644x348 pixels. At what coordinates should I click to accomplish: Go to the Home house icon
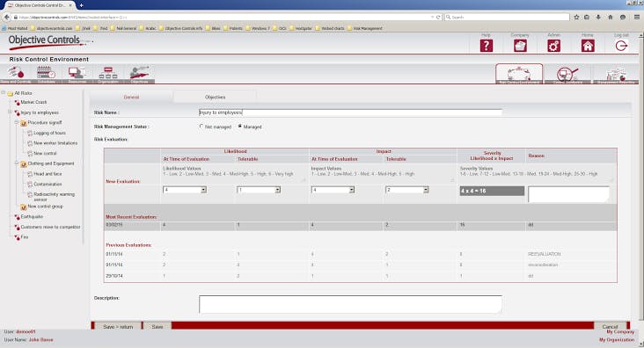point(588,46)
